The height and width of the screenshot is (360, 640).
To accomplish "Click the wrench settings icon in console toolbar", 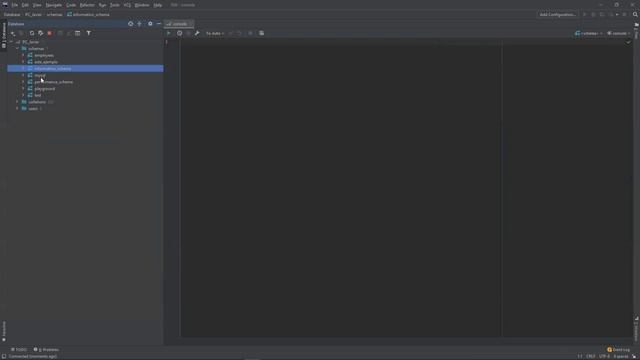I will pos(197,33).
